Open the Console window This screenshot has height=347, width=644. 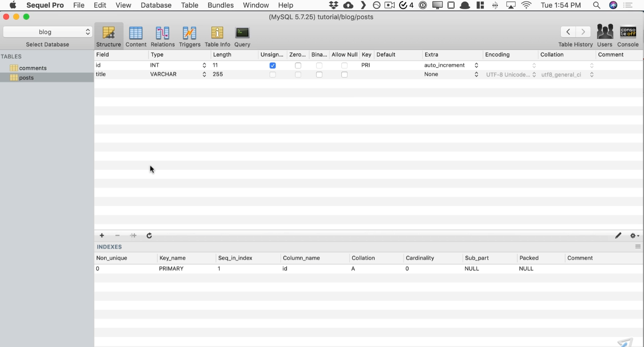[628, 36]
